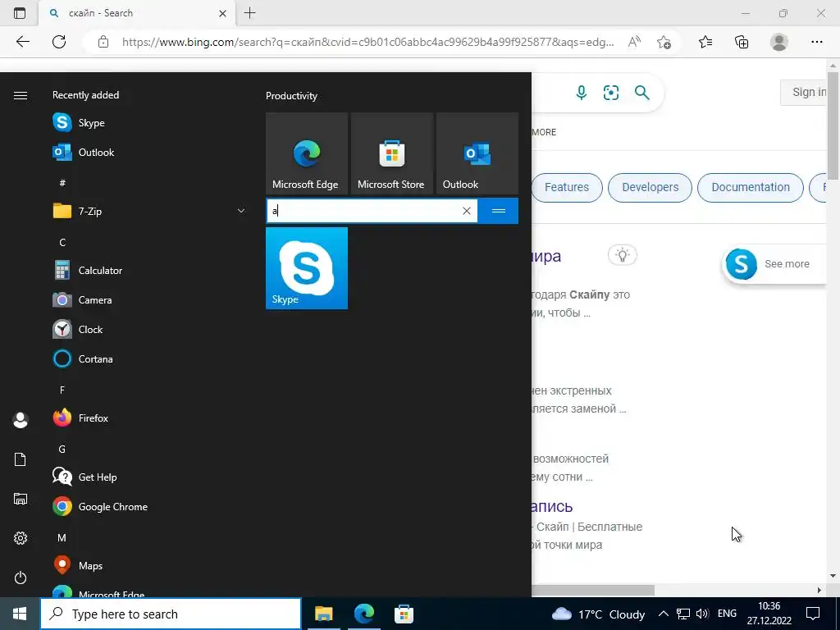This screenshot has height=630, width=840.
Task: Open Settings gear in the Start sidebar
Action: (x=21, y=538)
